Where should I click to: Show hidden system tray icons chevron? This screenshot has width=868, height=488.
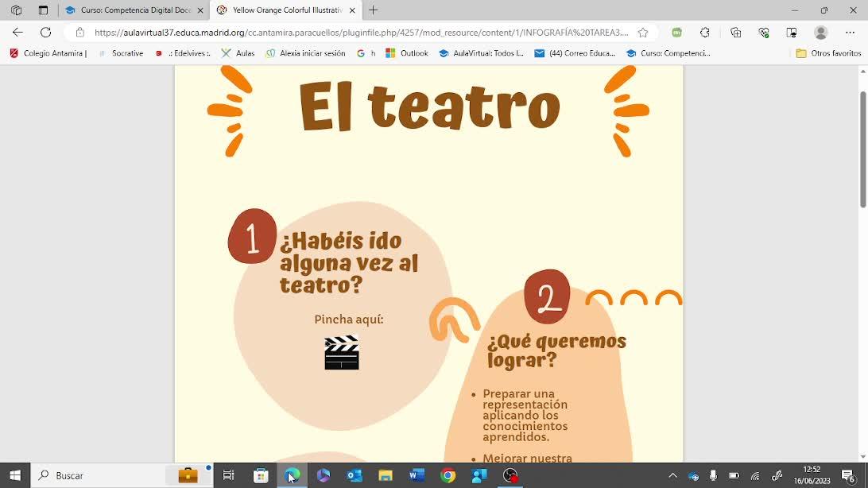672,475
